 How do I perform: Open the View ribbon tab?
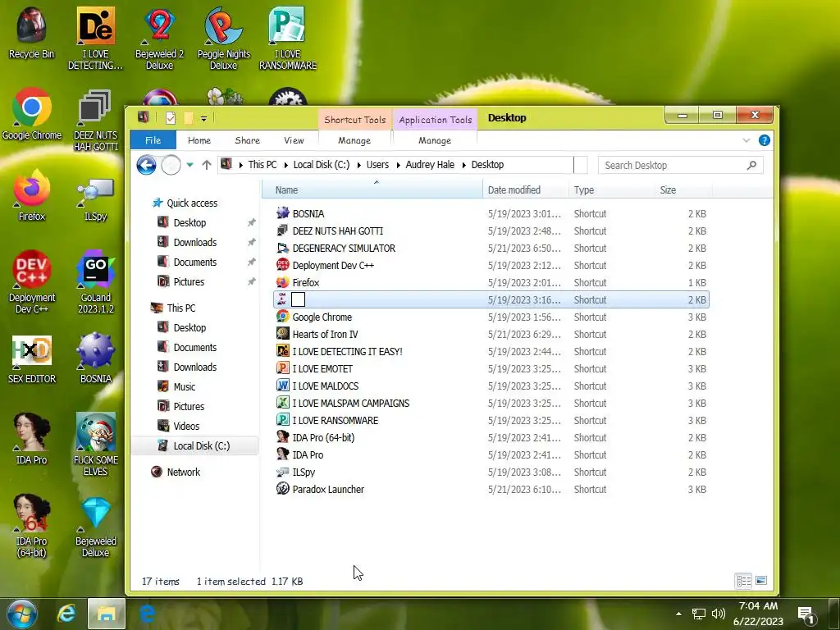tap(294, 140)
